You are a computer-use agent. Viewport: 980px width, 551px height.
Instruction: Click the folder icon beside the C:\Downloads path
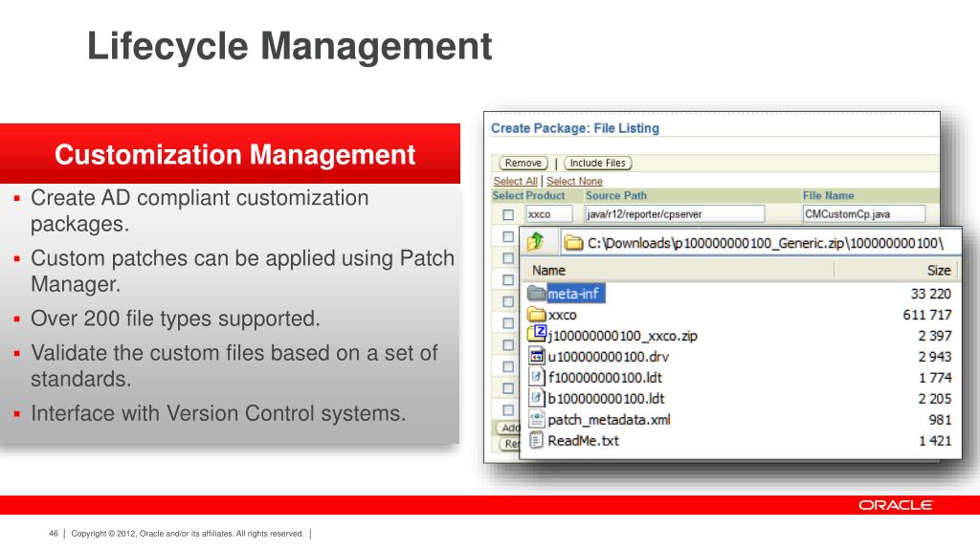[x=573, y=243]
